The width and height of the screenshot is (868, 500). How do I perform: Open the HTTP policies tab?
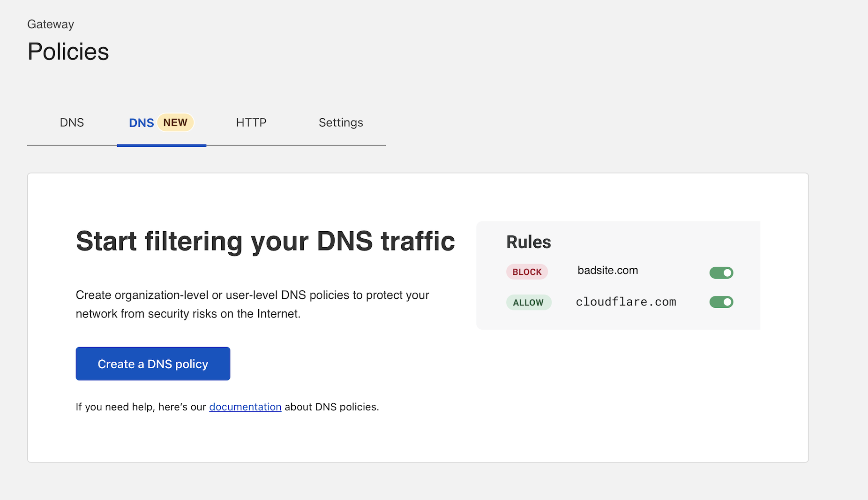point(251,123)
